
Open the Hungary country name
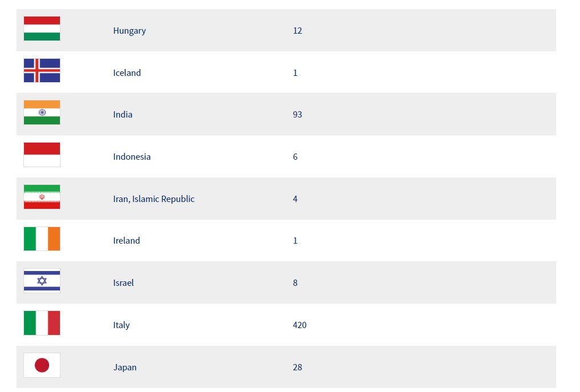pyautogui.click(x=130, y=31)
